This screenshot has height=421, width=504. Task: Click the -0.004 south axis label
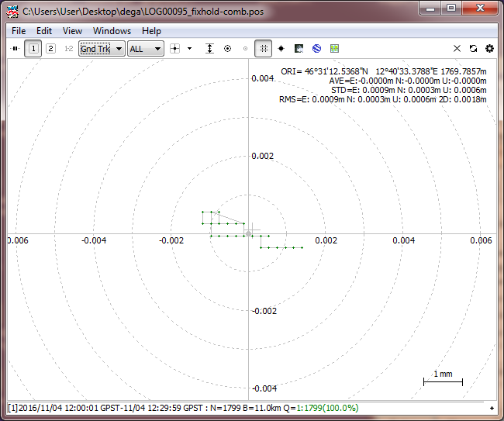[264, 388]
